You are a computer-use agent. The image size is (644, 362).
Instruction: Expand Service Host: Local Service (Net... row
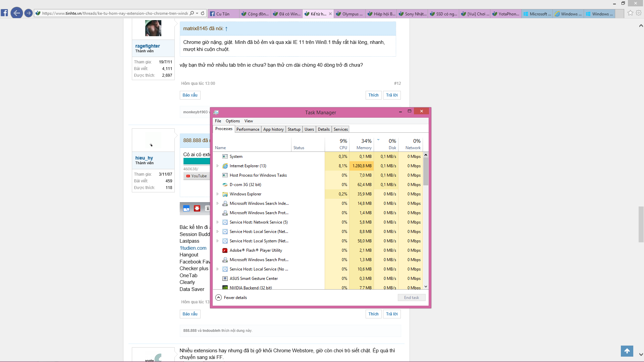(217, 232)
